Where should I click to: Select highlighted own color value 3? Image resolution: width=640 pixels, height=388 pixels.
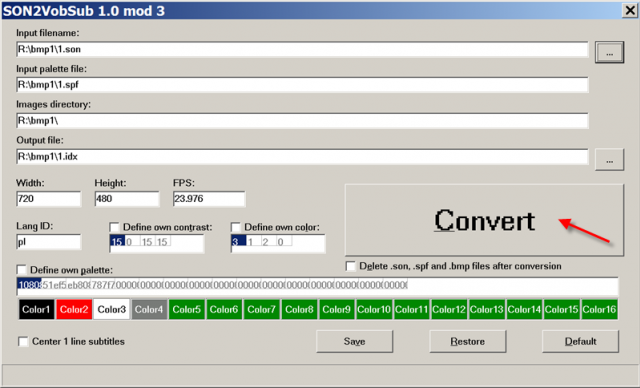point(238,242)
